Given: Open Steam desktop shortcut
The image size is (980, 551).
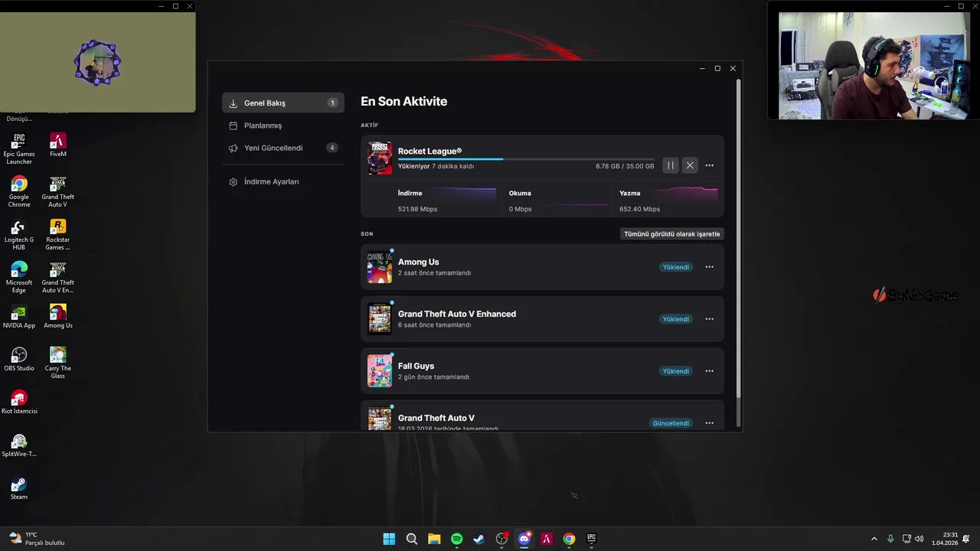Looking at the screenshot, I should 19,488.
